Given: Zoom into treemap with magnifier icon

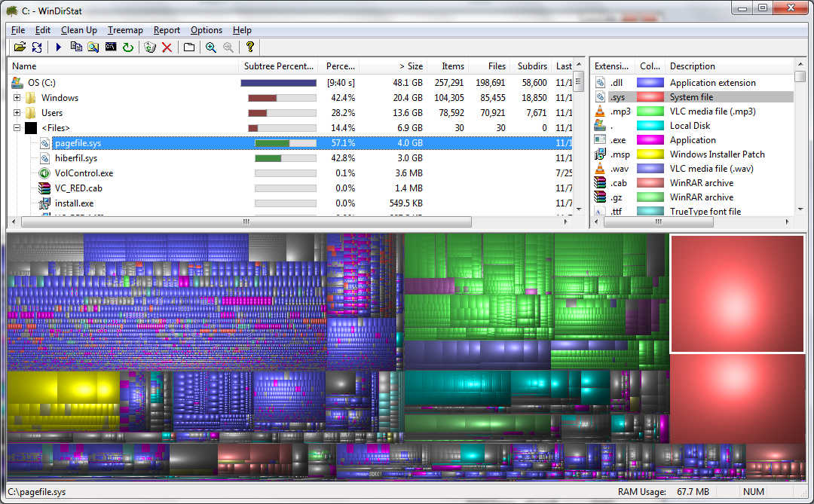Looking at the screenshot, I should [212, 47].
